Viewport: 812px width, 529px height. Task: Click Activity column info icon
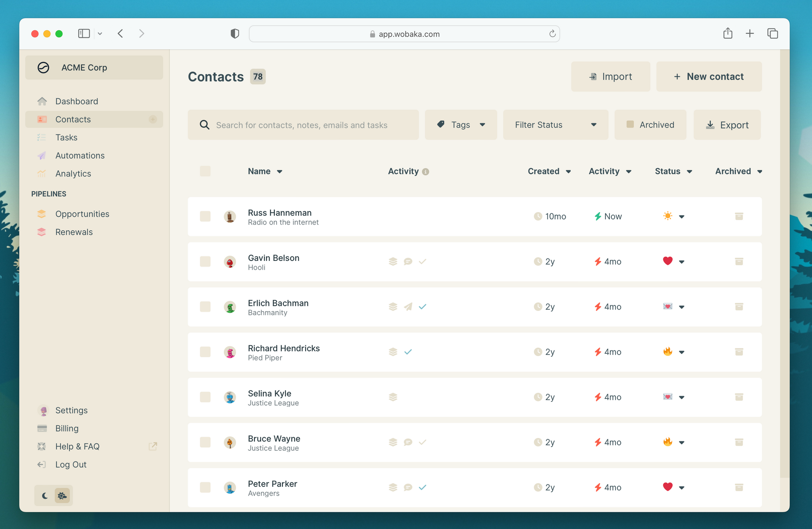[425, 172]
